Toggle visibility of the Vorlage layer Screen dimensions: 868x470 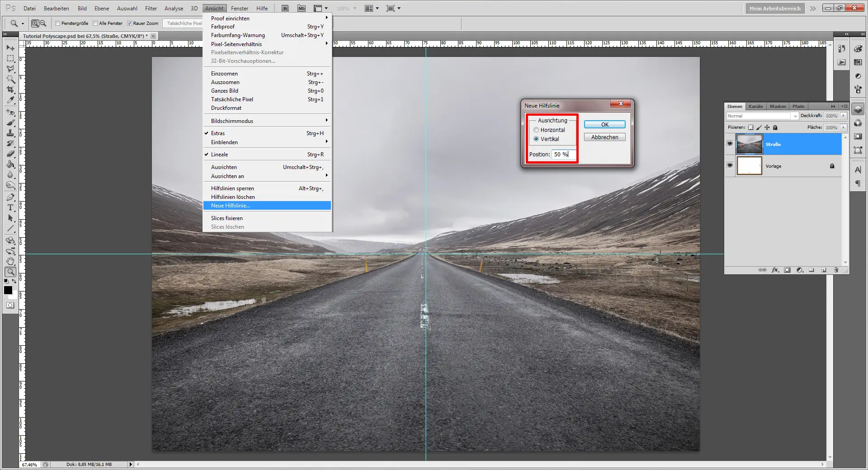tap(730, 166)
